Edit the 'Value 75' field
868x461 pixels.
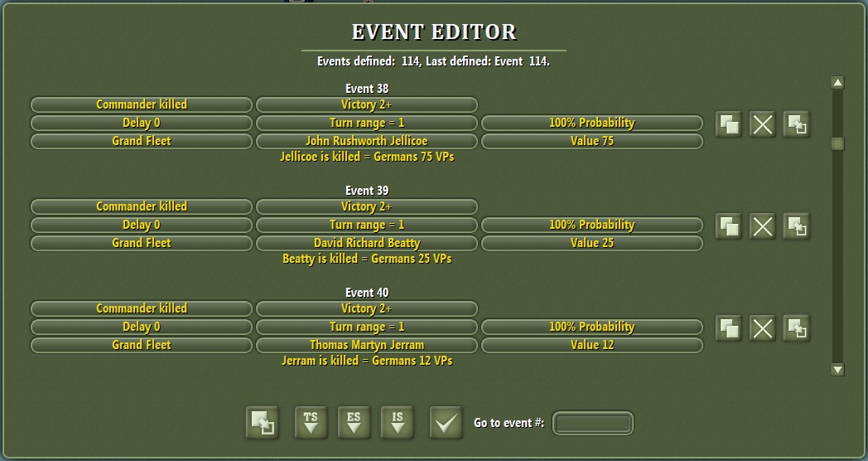(591, 141)
